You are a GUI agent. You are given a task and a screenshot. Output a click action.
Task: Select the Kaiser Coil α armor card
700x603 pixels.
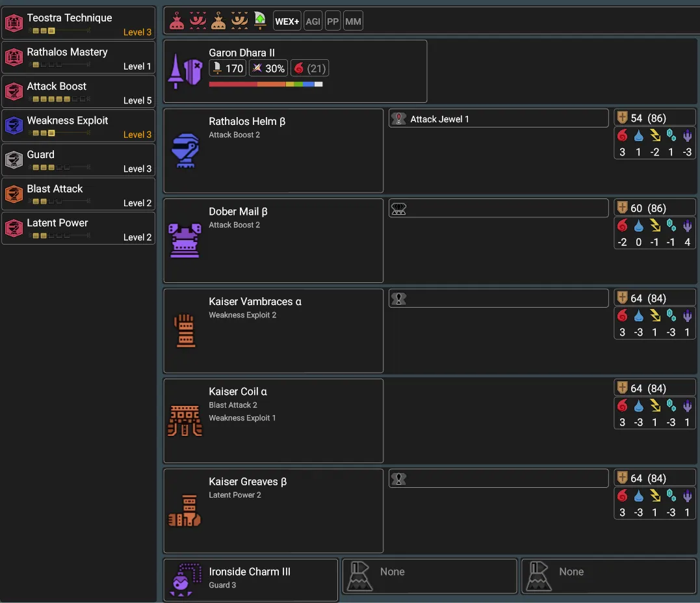tap(273, 421)
